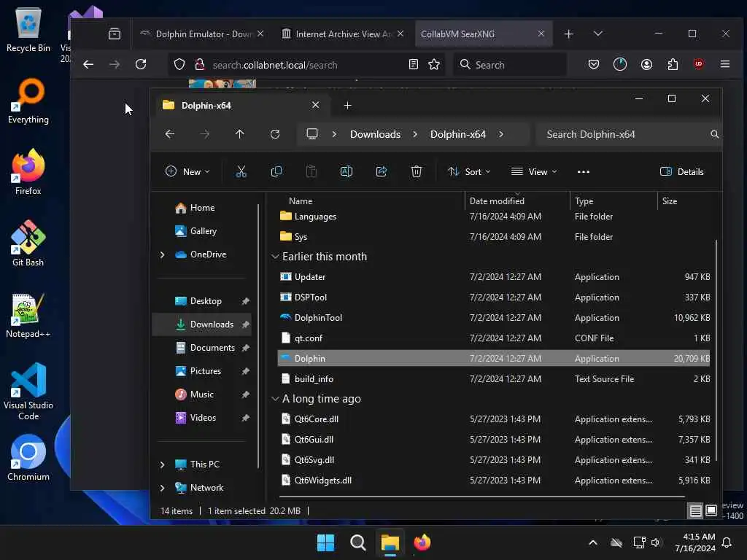
Task: Open Chromium desktop shortcut
Action: point(28,457)
